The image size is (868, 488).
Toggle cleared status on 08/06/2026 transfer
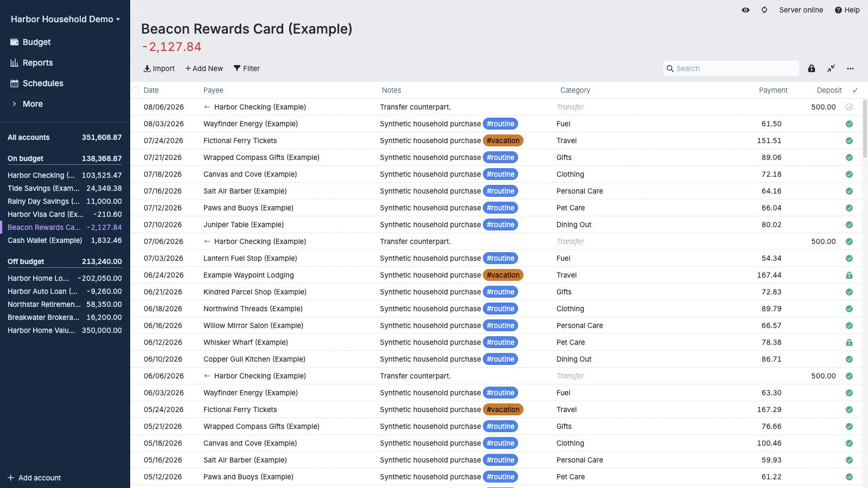pyautogui.click(x=849, y=107)
